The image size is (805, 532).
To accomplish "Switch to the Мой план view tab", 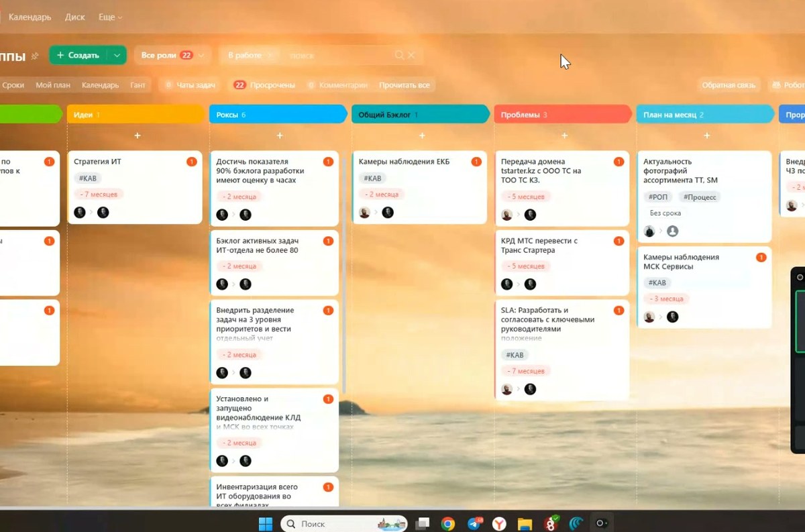I will (x=53, y=85).
